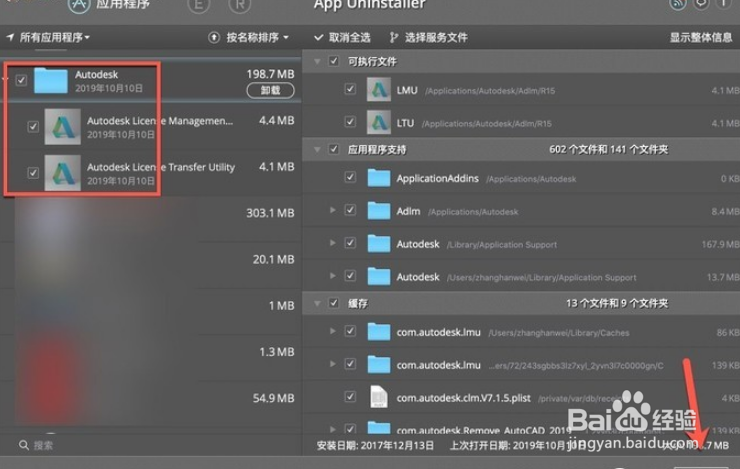Expand Autodesk folder under Users/zhanghanwei
The image size is (740, 469).
click(x=333, y=276)
